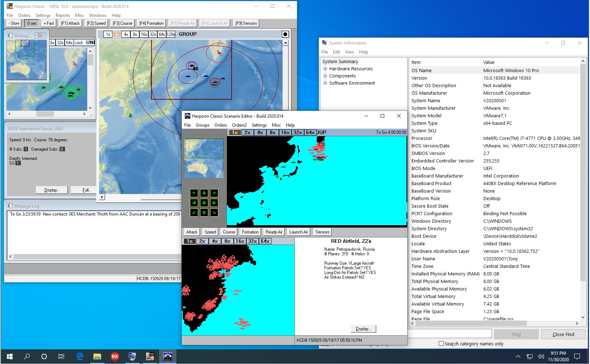Click the Find what input field
Image resolution: width=590 pixels, height=364 pixels.
tap(450, 334)
